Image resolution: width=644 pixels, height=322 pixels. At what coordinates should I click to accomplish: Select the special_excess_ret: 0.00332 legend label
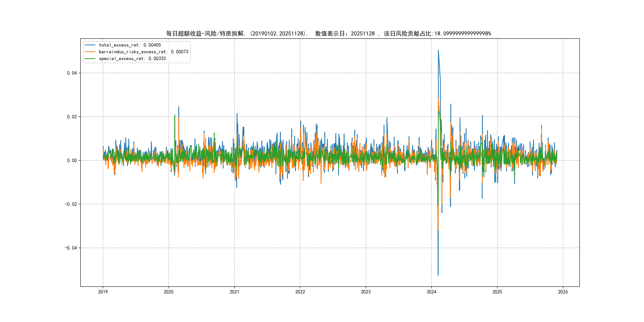(132, 58)
